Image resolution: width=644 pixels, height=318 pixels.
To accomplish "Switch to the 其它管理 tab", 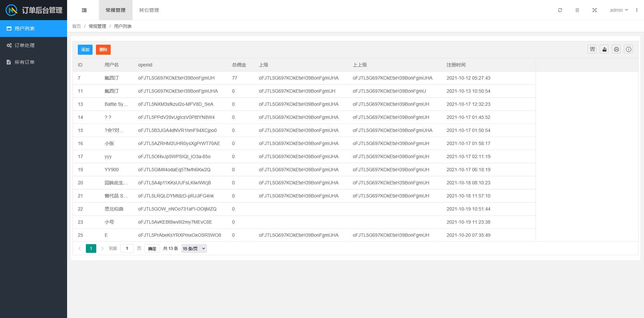I will tap(149, 10).
